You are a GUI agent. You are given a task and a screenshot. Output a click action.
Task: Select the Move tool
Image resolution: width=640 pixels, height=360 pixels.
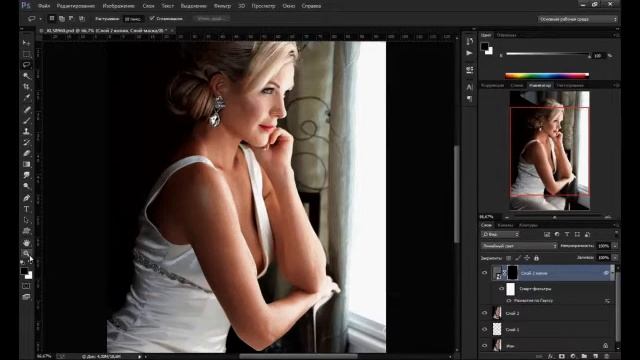(x=27, y=43)
